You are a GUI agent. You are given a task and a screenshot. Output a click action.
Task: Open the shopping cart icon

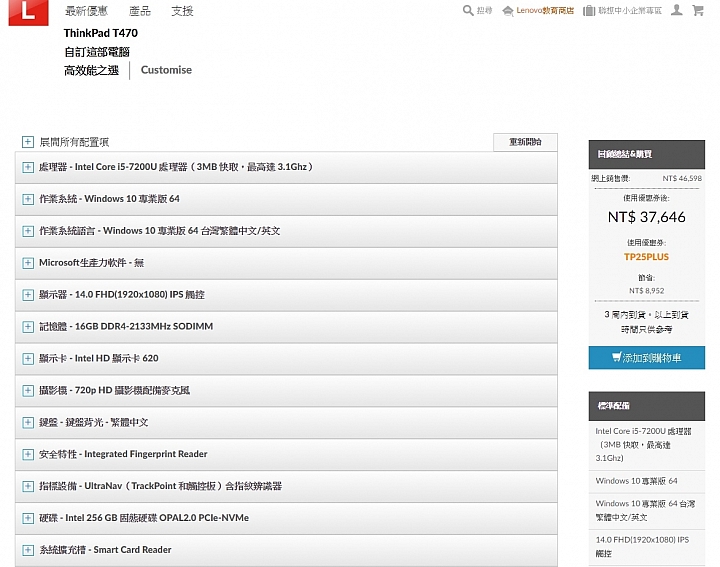(x=698, y=10)
